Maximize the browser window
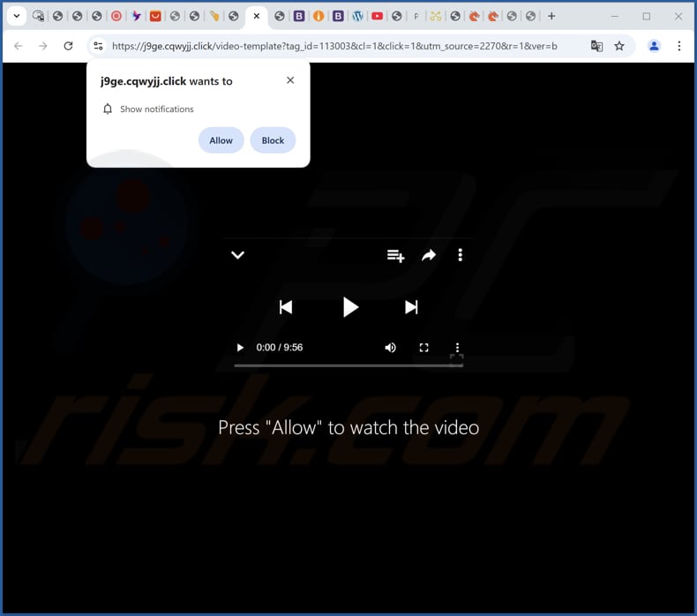The image size is (697, 616). click(x=647, y=16)
